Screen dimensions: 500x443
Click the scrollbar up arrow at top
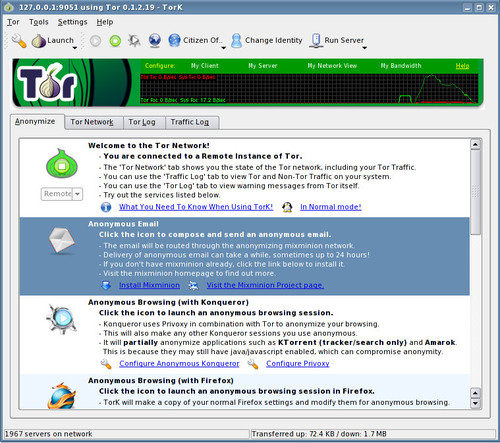click(475, 144)
